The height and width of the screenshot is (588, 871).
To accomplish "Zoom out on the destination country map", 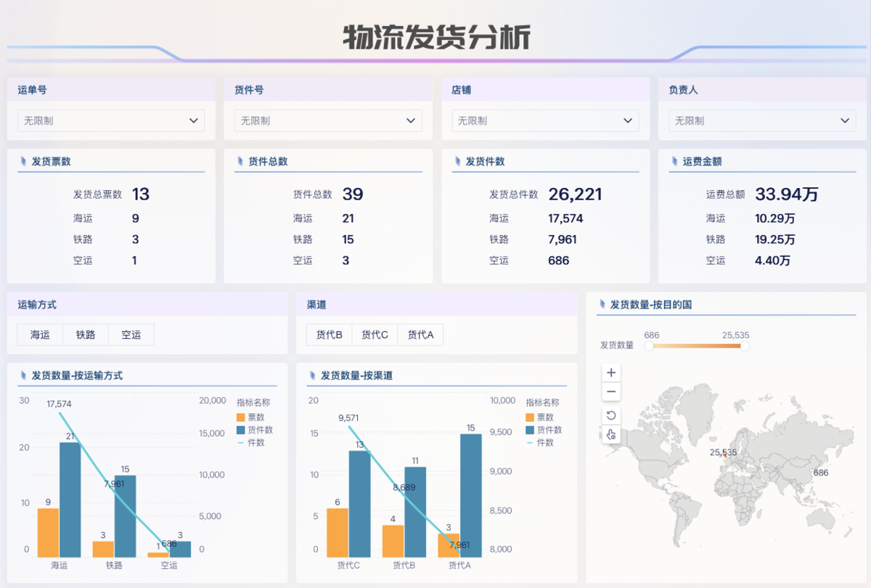I will tap(611, 392).
